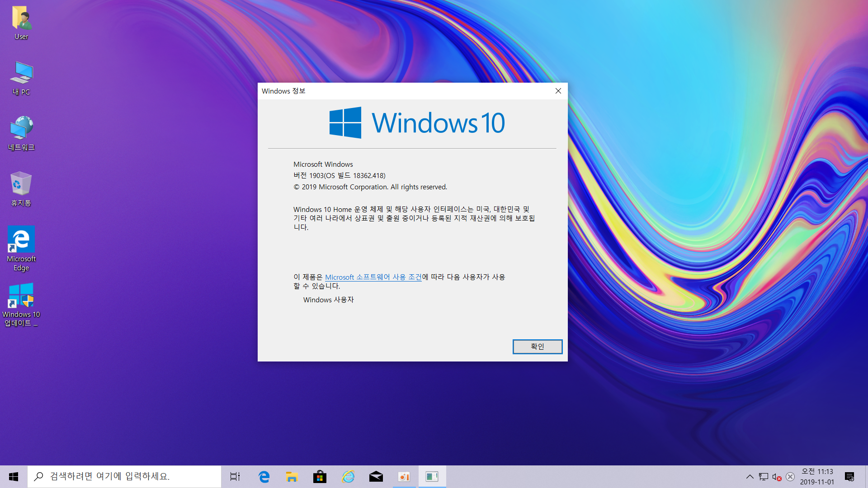Viewport: 868px width, 488px height.
Task: Click the 확인 button in Windows 정보 dialog
Action: [537, 347]
